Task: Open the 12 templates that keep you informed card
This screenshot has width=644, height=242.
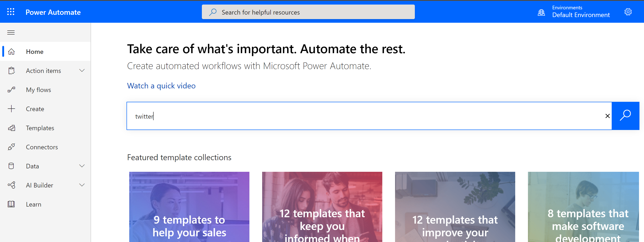Action: (x=322, y=207)
